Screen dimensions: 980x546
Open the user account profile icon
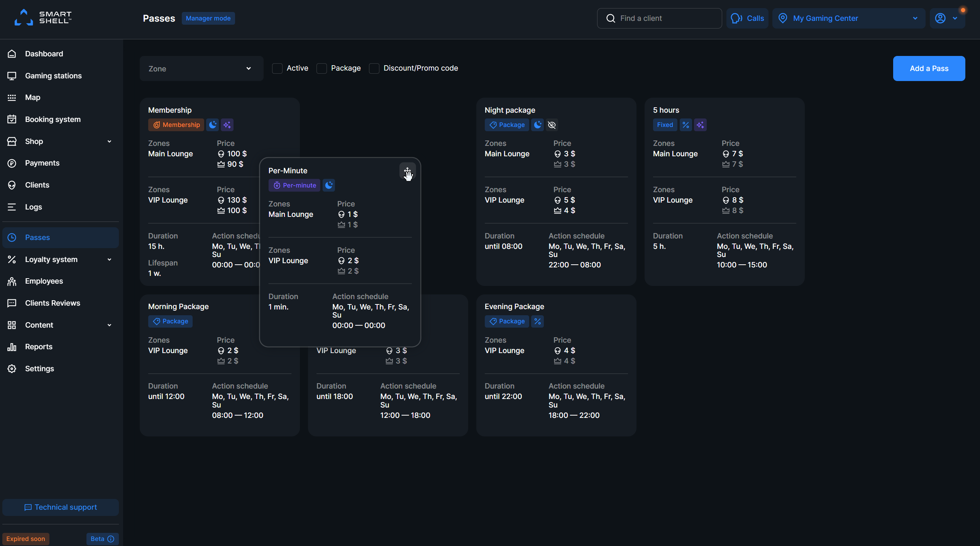click(x=940, y=18)
